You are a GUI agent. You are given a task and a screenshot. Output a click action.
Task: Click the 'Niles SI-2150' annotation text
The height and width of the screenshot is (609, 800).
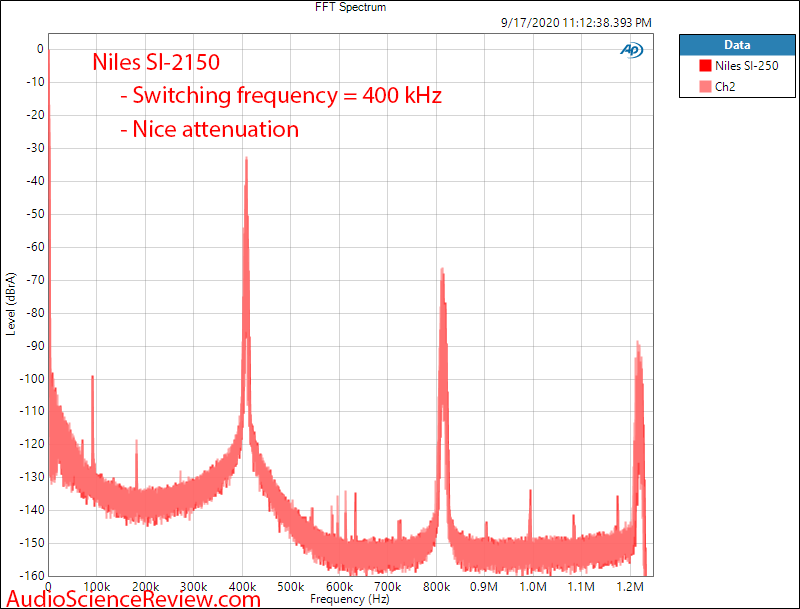click(x=156, y=62)
